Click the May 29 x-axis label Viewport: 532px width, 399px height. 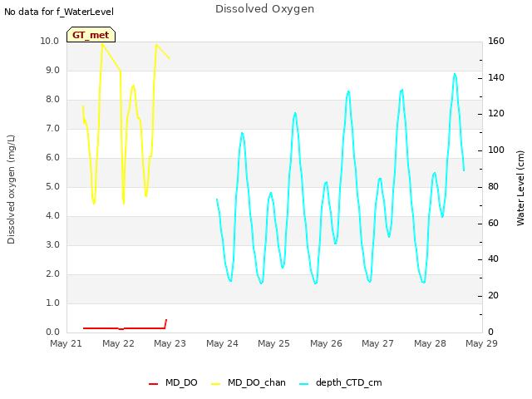coord(481,343)
